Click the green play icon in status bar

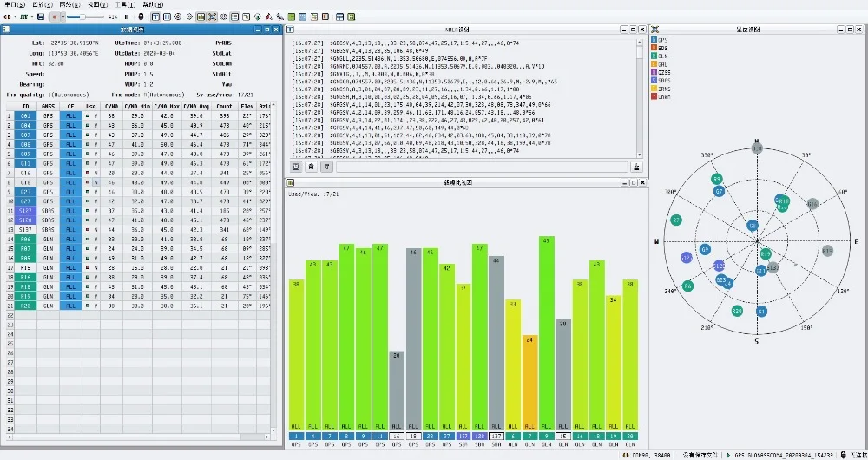(x=728, y=455)
